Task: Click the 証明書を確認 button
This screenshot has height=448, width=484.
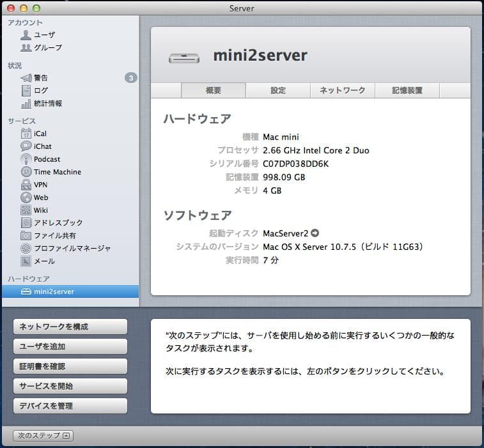Action: pos(70,366)
